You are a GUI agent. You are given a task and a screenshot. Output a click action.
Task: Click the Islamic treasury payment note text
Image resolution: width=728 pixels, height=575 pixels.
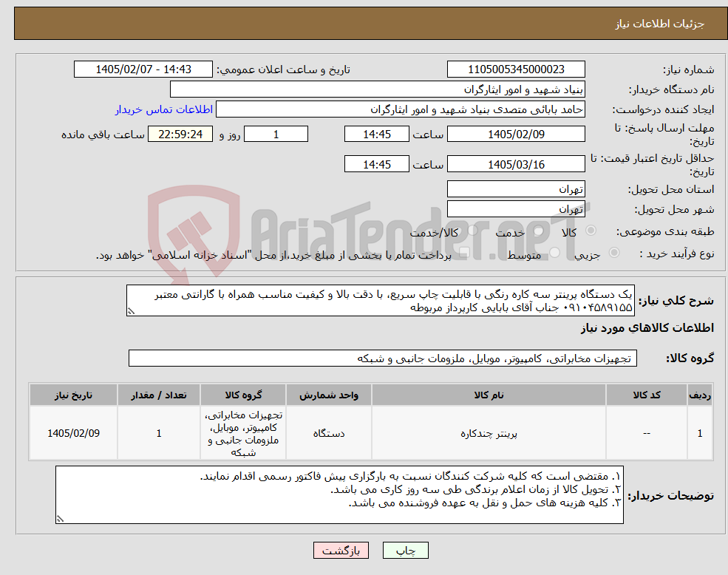tap(273, 255)
